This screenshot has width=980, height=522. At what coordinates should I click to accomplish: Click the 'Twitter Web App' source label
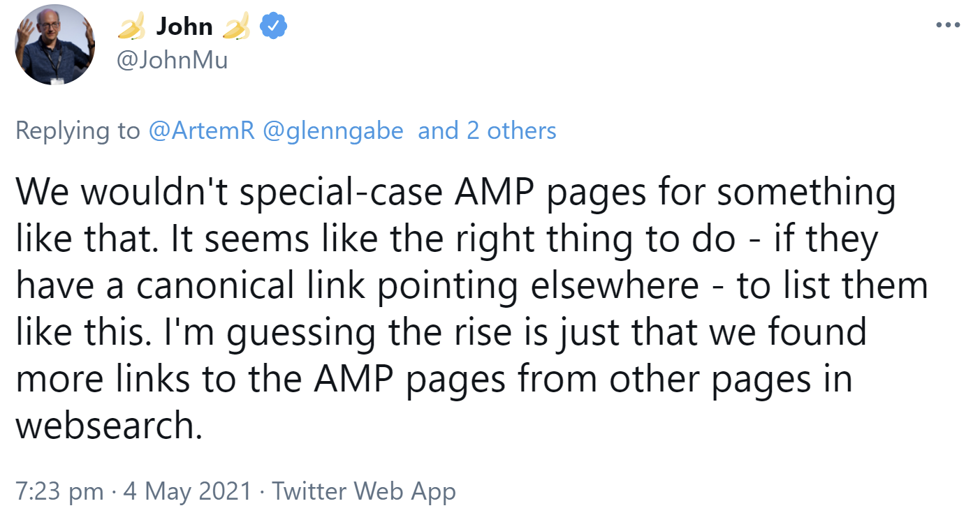coord(364,491)
